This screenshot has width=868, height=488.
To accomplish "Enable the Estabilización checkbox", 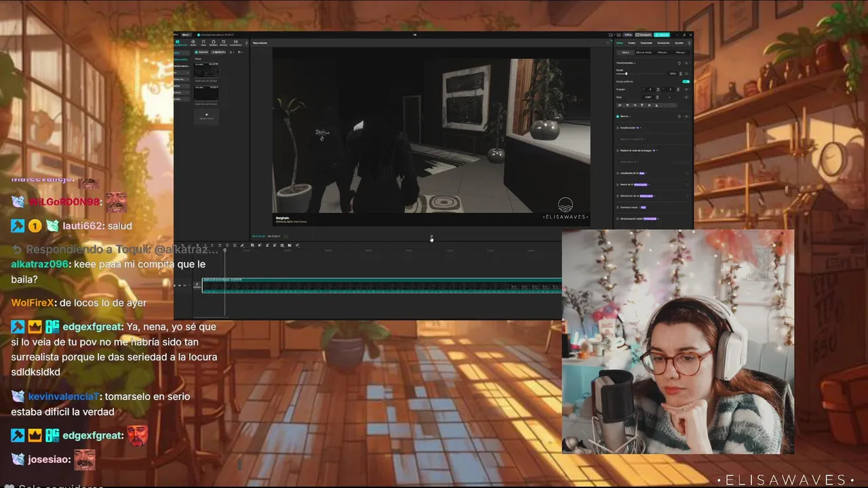I will [618, 128].
